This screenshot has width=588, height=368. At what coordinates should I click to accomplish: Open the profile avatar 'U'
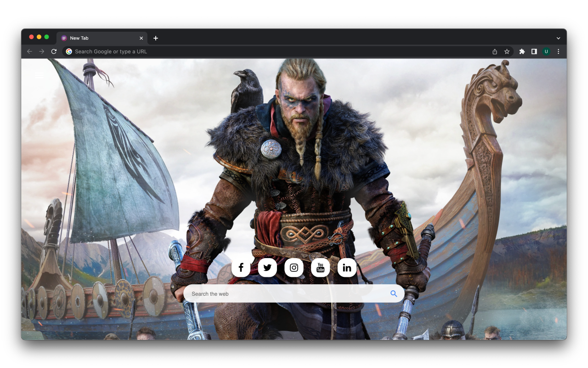(x=546, y=52)
